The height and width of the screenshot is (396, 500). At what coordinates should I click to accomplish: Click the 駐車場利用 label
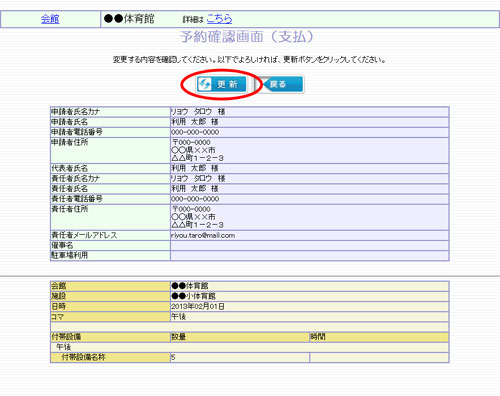tap(69, 255)
